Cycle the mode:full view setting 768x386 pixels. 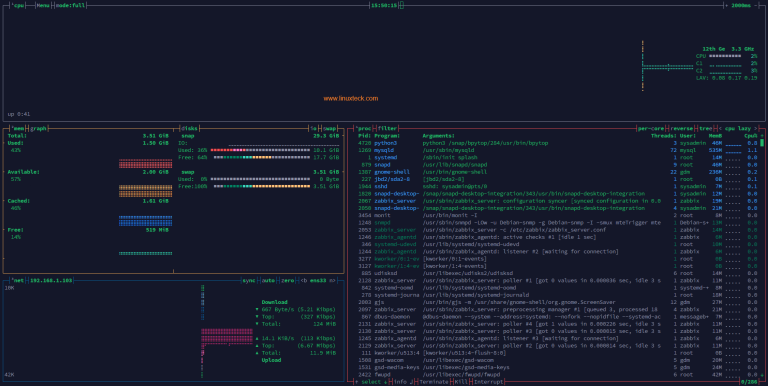pyautogui.click(x=70, y=5)
